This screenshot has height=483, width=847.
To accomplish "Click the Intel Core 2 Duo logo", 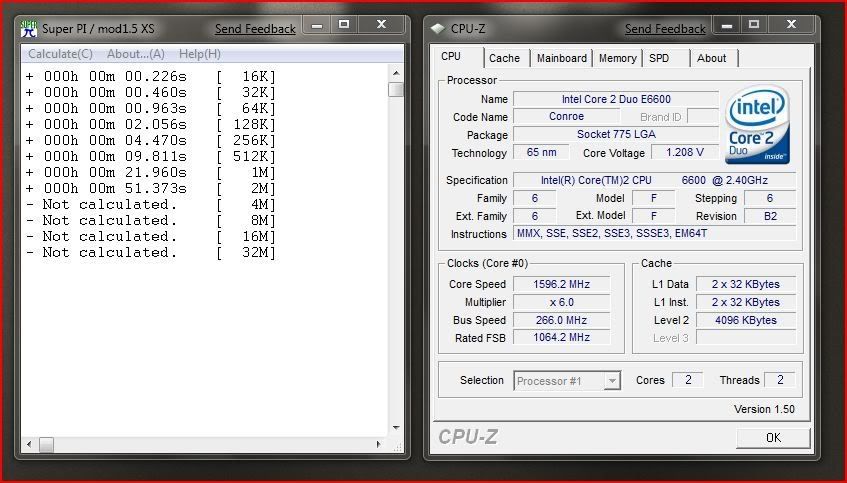I will click(757, 125).
